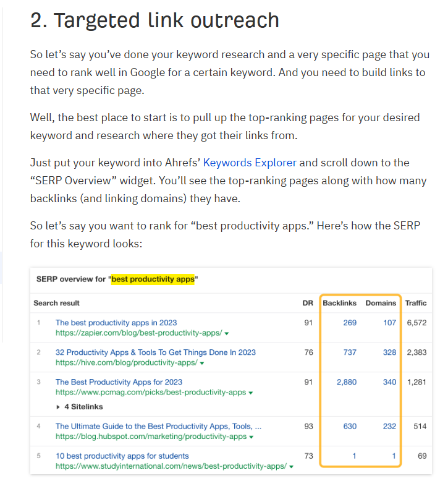Viewport: 448px width, 486px height.
Task: Open the Keywords Explorer link
Action: click(250, 163)
